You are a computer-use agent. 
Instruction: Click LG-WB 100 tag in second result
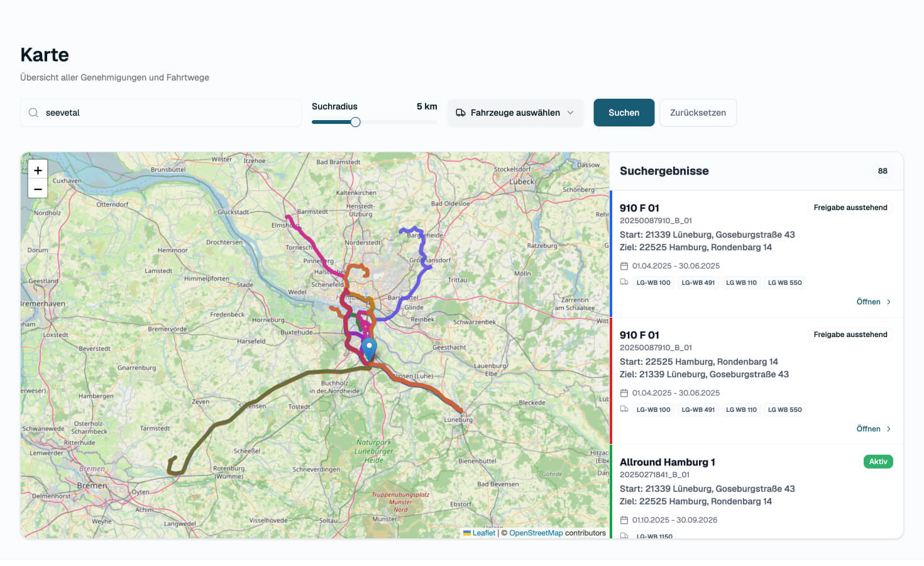pos(653,409)
